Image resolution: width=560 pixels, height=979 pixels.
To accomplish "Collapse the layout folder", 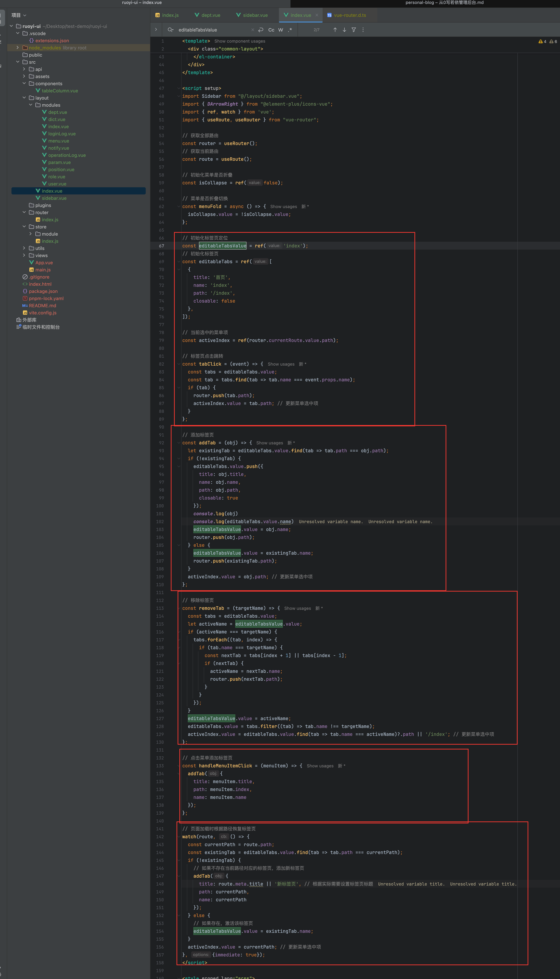I will point(24,98).
